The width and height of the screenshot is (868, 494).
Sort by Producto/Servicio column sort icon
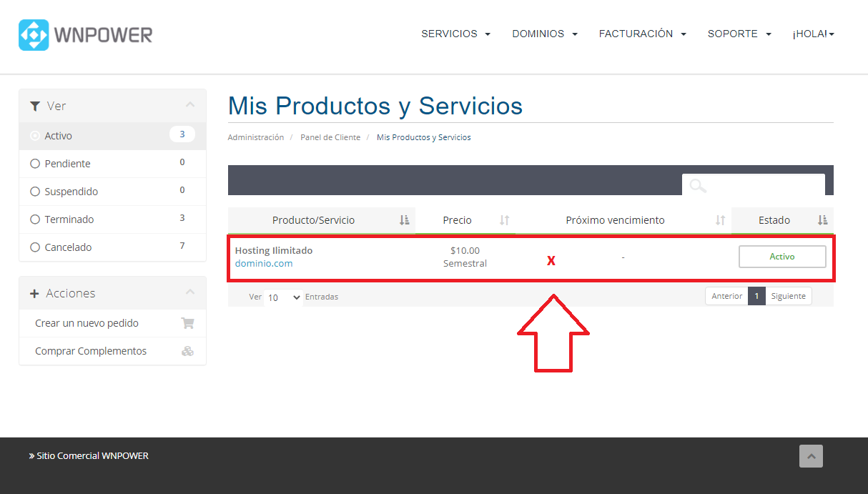point(405,220)
